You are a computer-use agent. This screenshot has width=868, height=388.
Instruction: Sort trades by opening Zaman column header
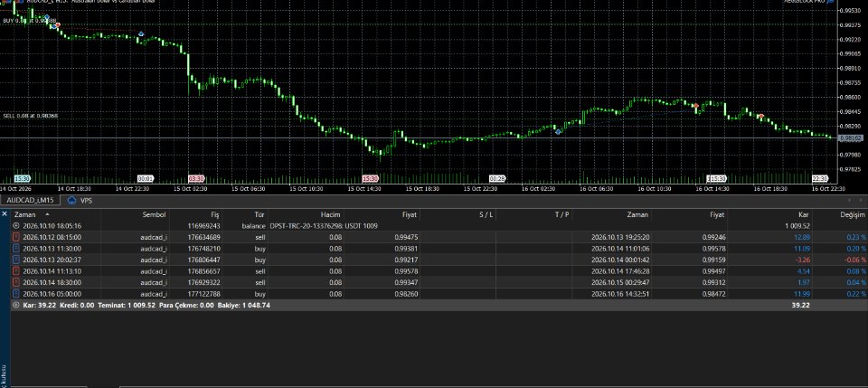tap(25, 214)
